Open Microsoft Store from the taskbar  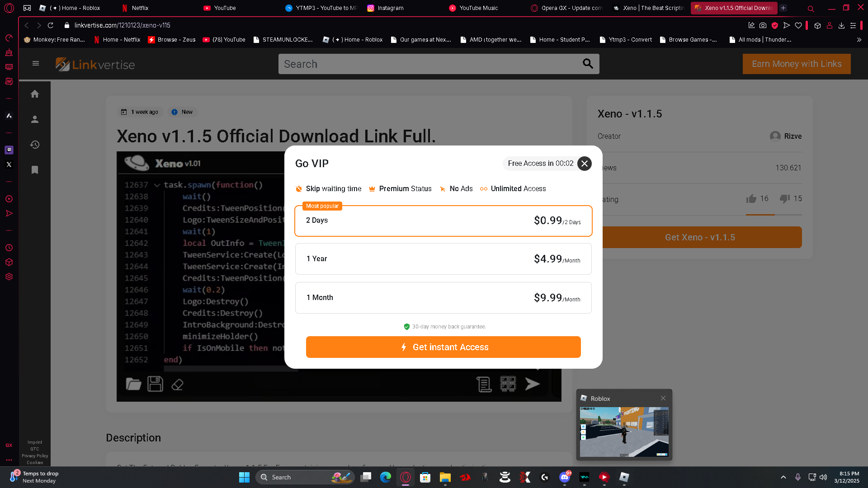pos(425,477)
